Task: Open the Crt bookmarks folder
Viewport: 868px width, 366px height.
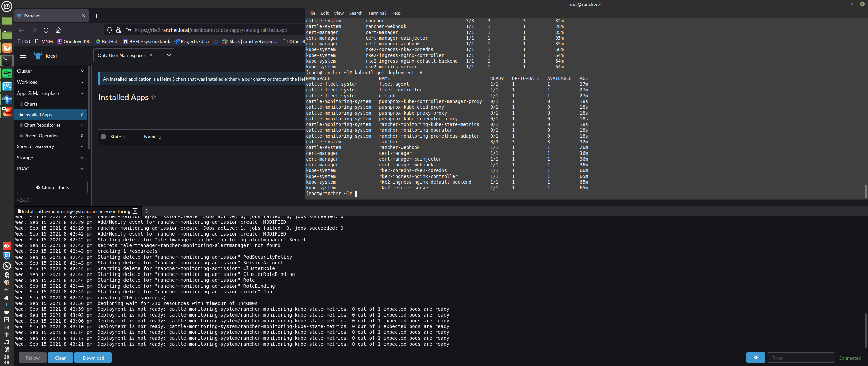Action: click(24, 41)
